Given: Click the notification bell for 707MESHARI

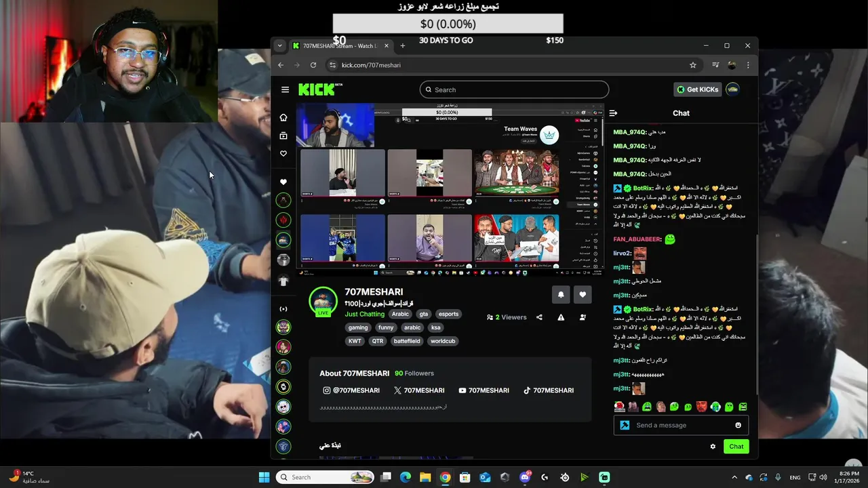Looking at the screenshot, I should (561, 294).
